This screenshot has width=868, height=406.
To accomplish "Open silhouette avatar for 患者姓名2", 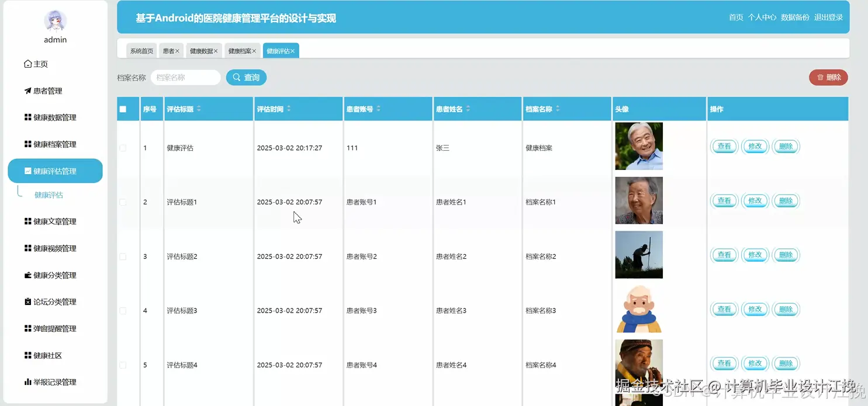I will [639, 255].
